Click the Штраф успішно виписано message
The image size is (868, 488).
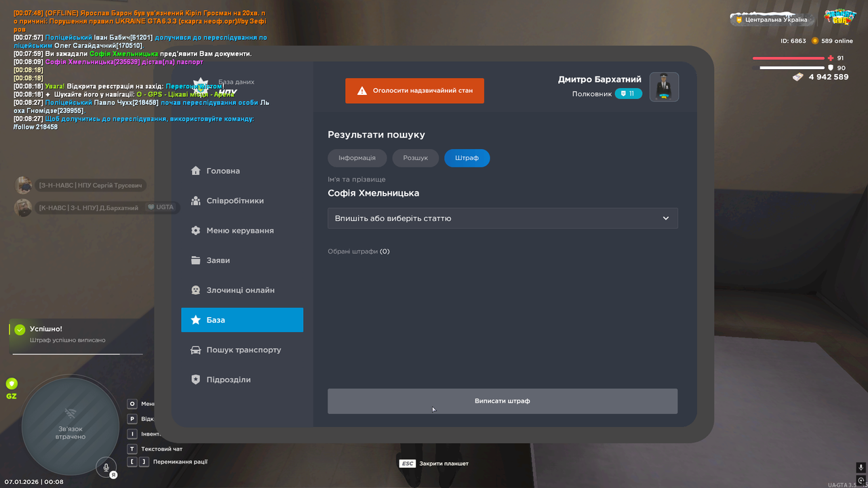pos(68,340)
